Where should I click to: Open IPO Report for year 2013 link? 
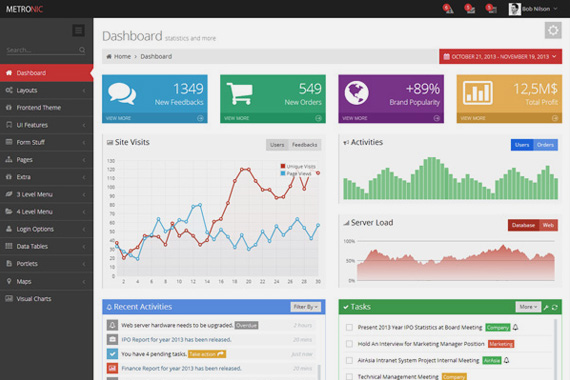point(176,340)
